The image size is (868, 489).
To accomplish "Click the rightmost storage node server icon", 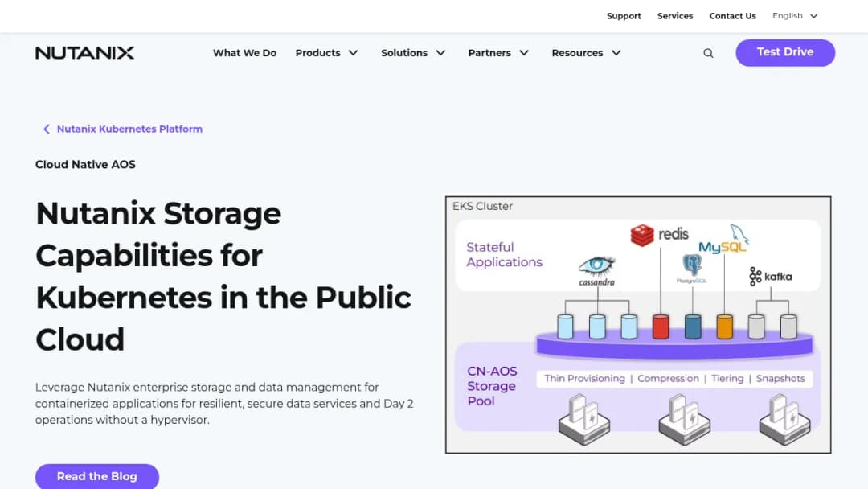I will [x=784, y=419].
